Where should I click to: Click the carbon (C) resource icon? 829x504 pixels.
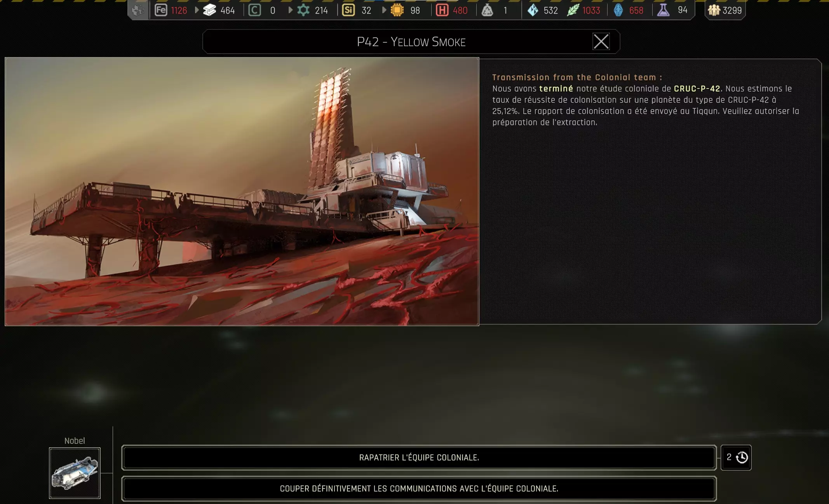[x=254, y=10]
